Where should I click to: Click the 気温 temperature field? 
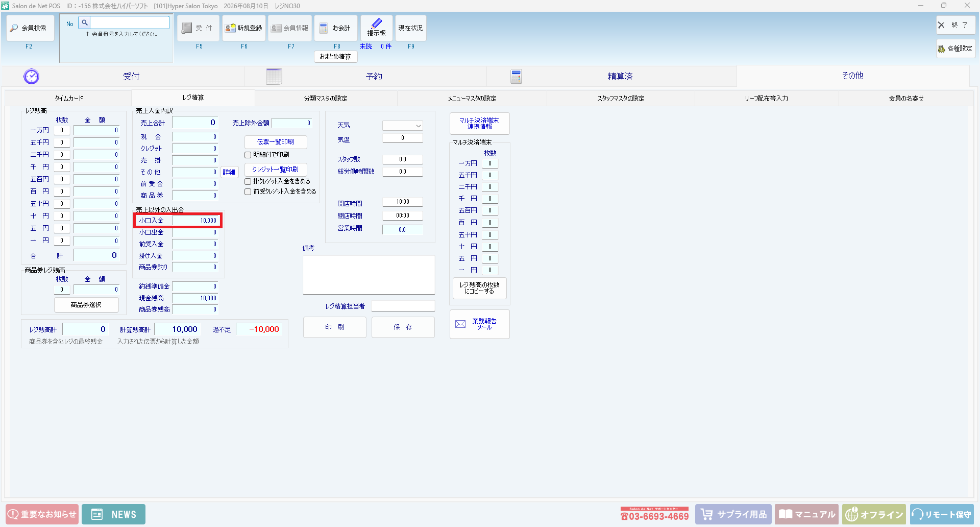[403, 138]
